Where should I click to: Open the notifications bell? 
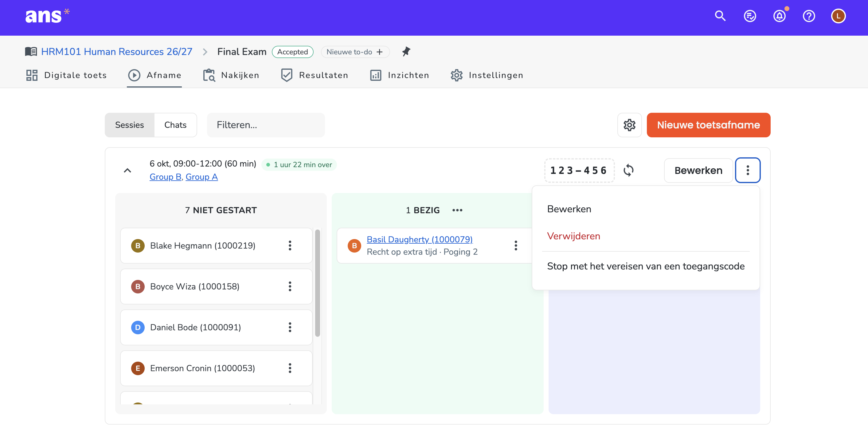(x=779, y=16)
